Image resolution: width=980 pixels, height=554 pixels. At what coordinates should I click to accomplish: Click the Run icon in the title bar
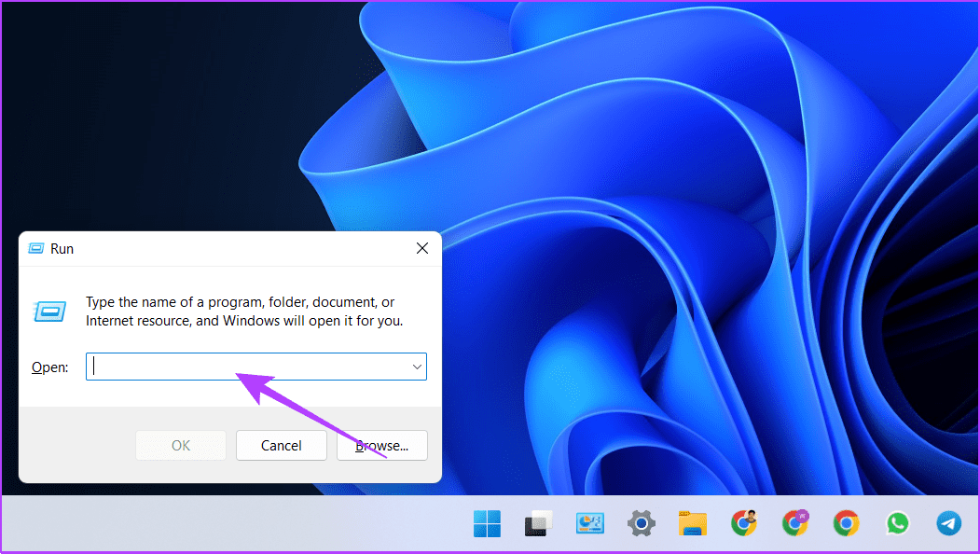pos(36,249)
